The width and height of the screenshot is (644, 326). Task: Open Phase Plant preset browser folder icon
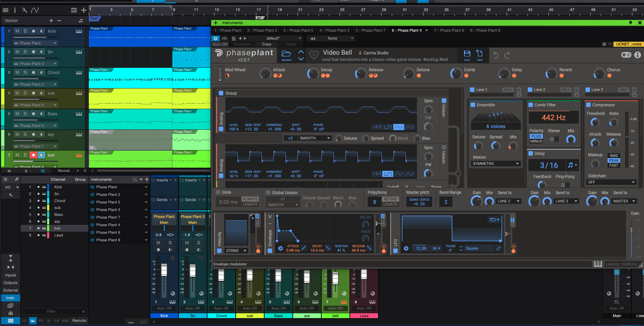[286, 54]
